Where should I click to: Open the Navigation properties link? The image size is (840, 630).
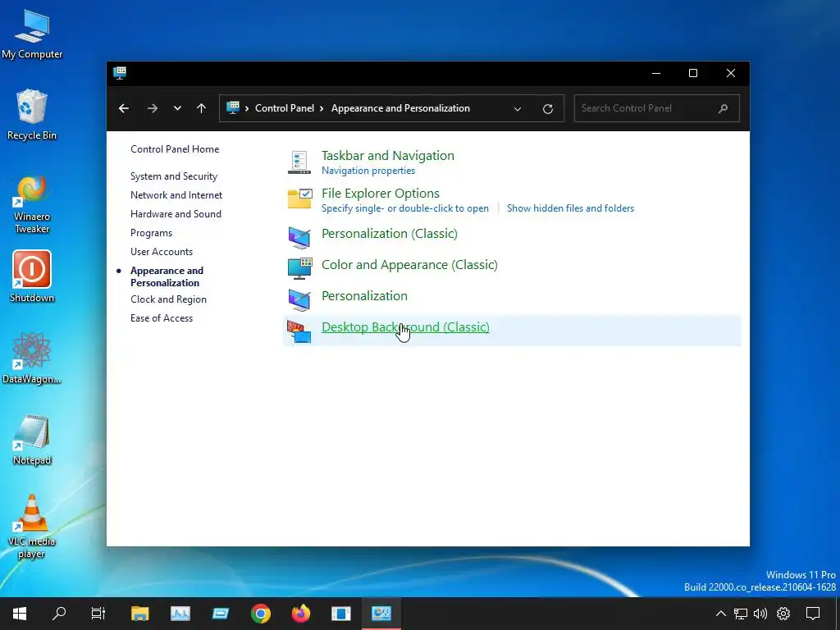(x=368, y=171)
